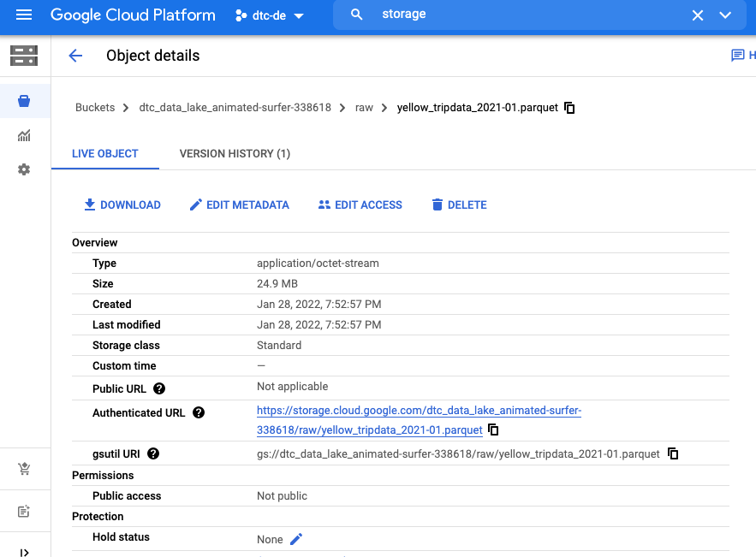Expand search options chevron
756x557 pixels.
point(725,15)
